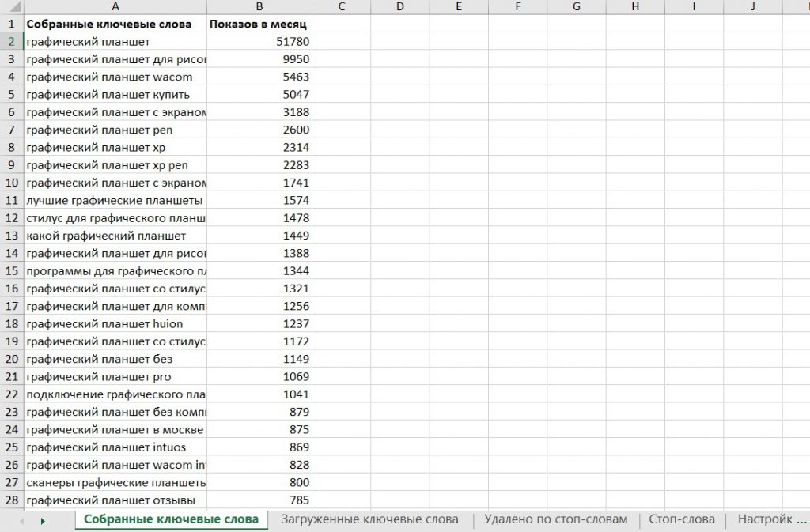Select column B header
810x532 pixels.
[259, 7]
